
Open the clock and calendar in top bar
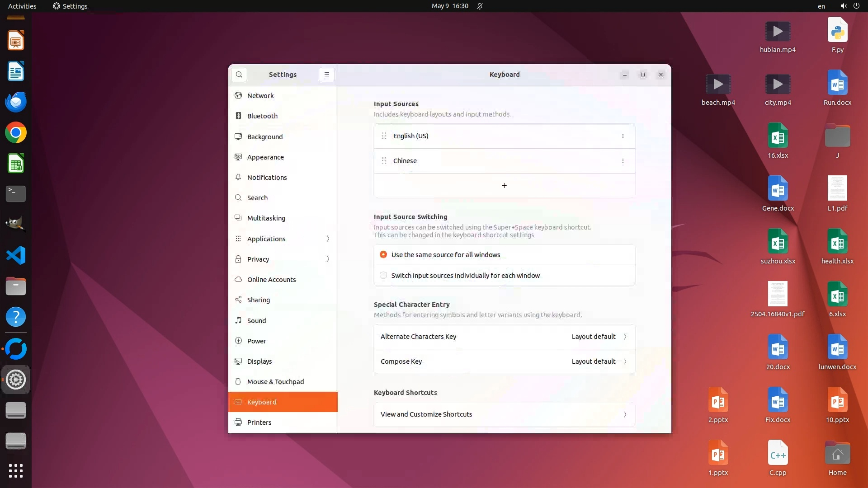click(x=449, y=6)
